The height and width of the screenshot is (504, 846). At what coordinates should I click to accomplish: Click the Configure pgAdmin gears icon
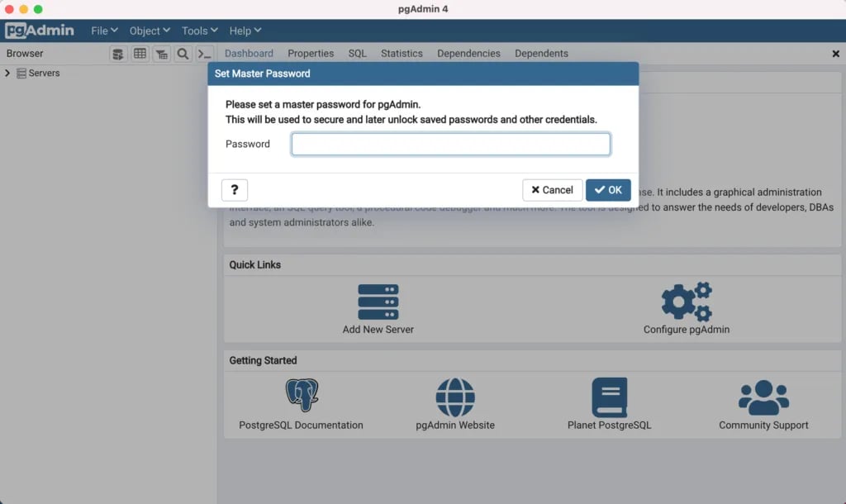click(687, 301)
